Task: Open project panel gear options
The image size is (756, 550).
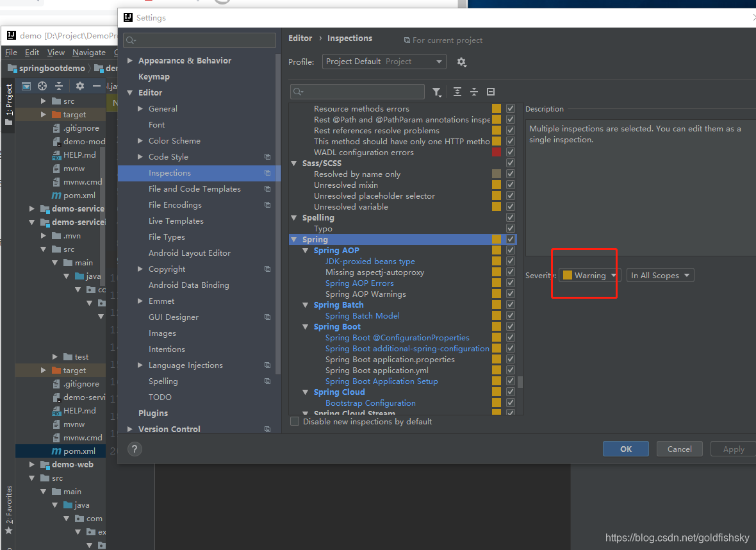Action: coord(80,86)
